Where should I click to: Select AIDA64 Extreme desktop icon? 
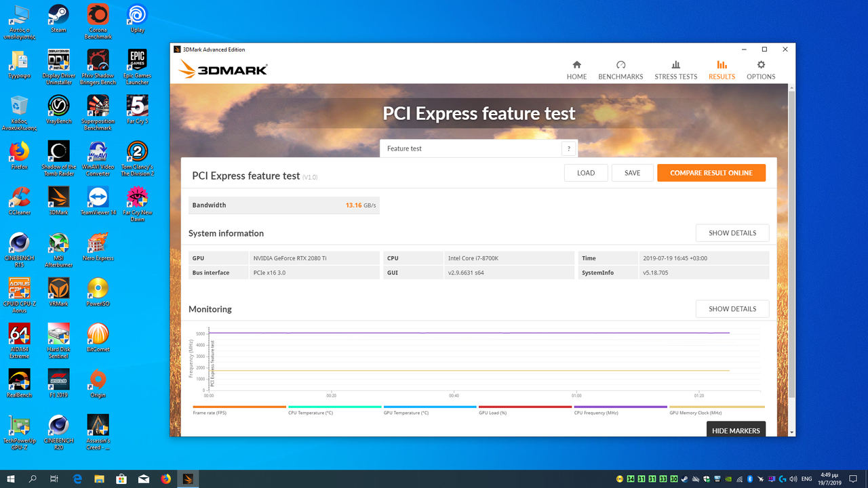click(x=19, y=340)
